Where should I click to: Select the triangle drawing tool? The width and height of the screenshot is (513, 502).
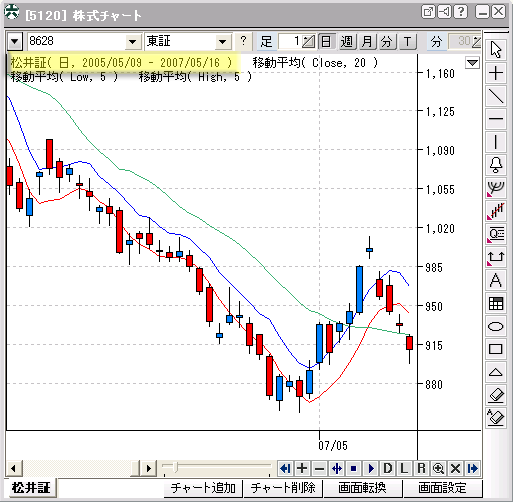[x=496, y=372]
